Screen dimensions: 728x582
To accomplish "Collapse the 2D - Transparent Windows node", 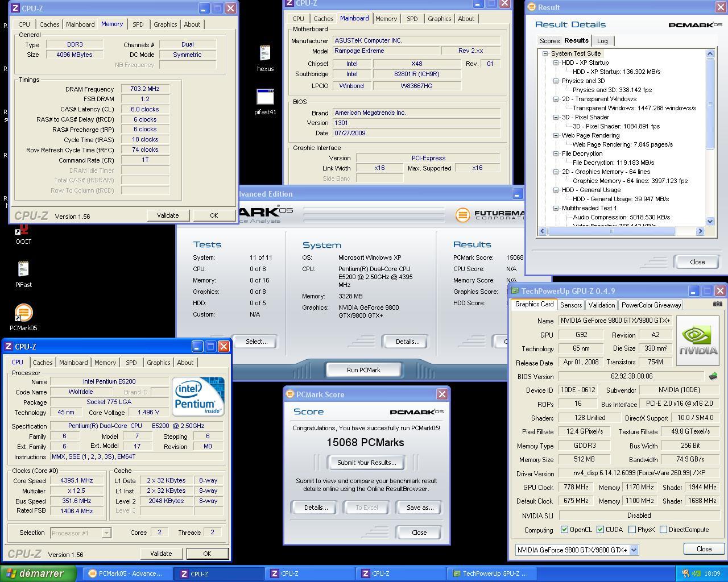I will pos(556,99).
